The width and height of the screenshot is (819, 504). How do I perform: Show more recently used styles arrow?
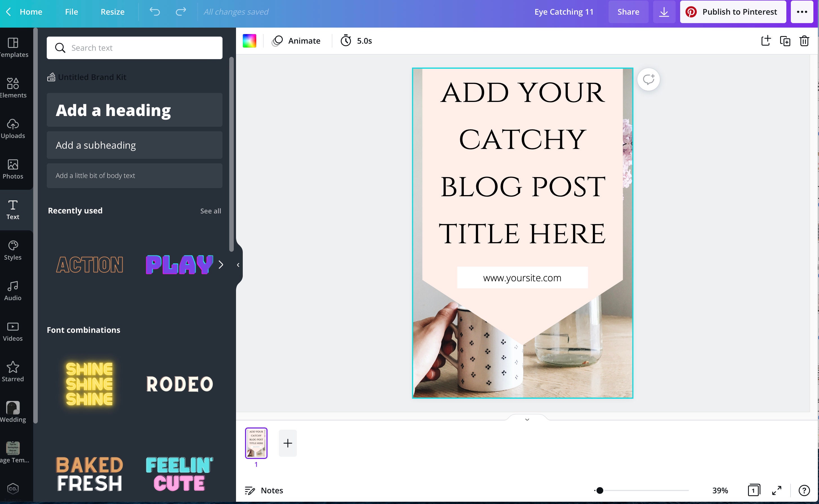click(x=221, y=265)
